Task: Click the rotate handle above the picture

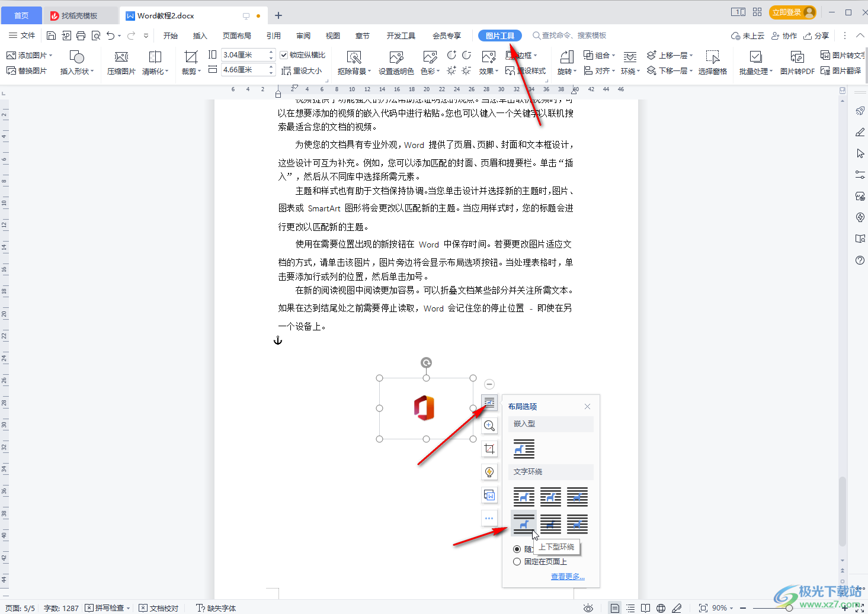Action: point(426,362)
